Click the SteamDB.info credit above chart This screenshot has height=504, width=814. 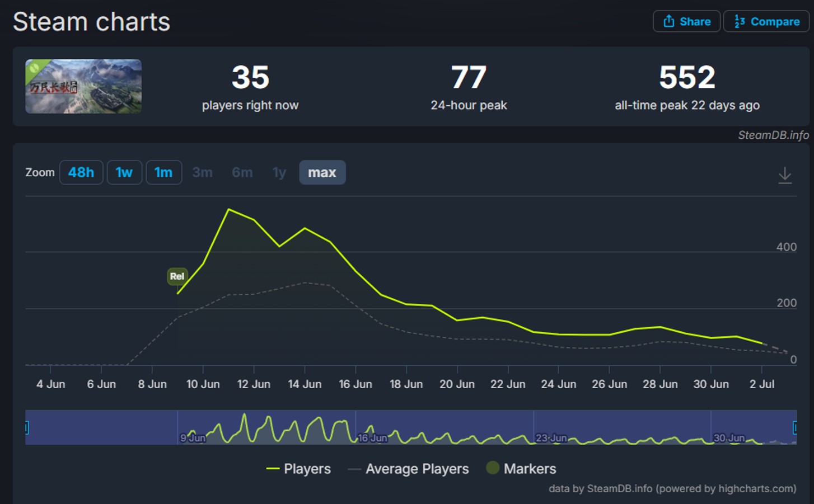click(x=773, y=135)
